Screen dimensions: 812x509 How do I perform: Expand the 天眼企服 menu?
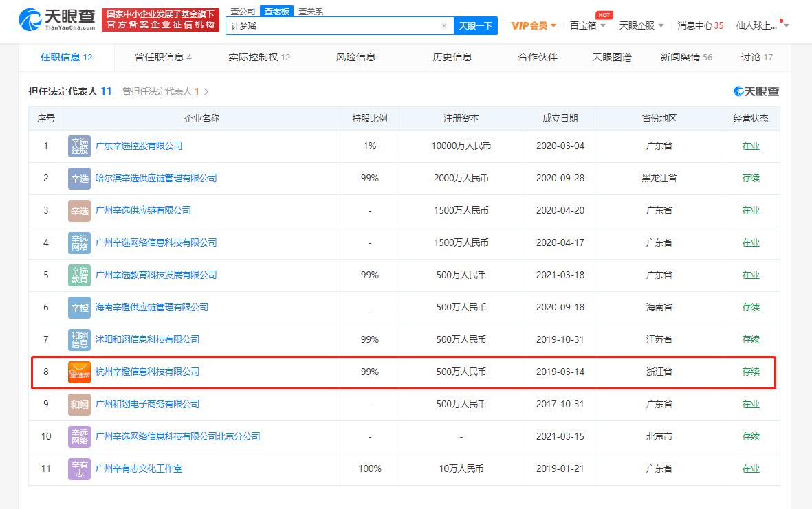(x=641, y=25)
